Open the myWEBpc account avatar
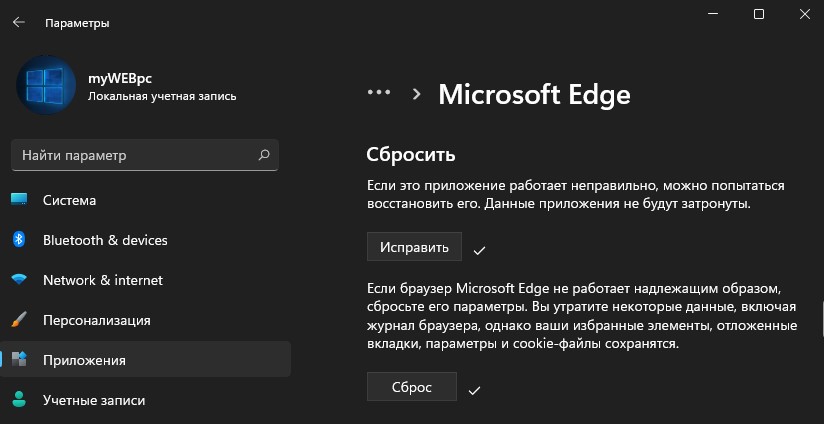824x424 pixels. point(46,85)
